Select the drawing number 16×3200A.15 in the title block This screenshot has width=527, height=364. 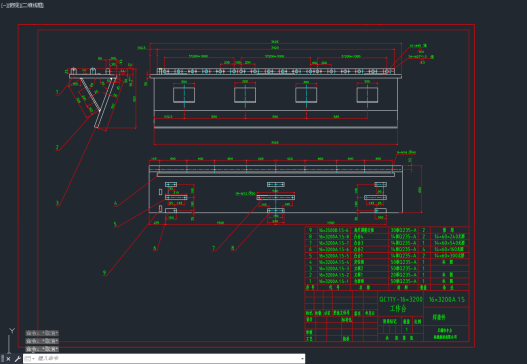tap(447, 299)
